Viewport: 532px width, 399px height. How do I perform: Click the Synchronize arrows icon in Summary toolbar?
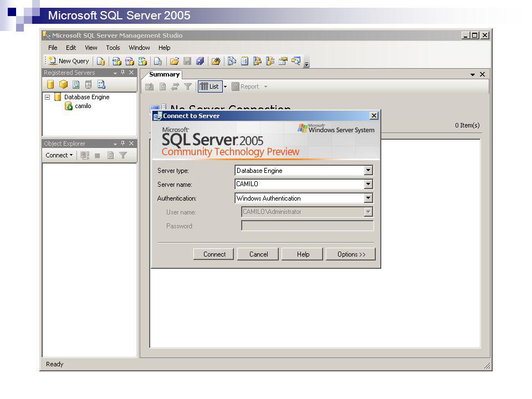[175, 86]
